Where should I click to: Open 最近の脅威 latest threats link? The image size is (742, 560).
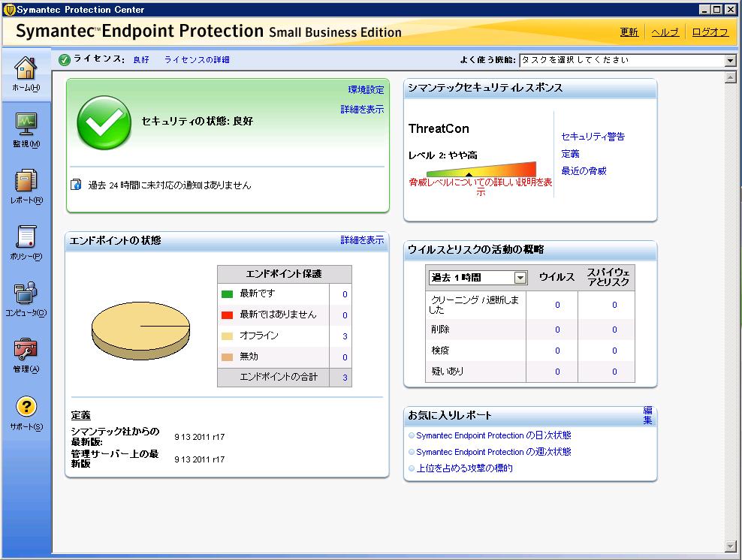pyautogui.click(x=584, y=170)
